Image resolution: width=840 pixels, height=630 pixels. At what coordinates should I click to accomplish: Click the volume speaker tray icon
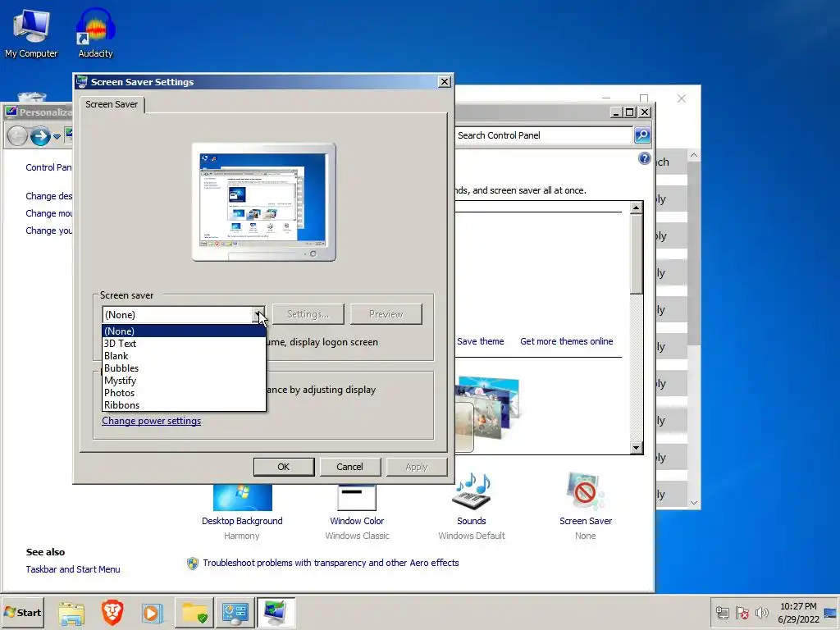[761, 613]
